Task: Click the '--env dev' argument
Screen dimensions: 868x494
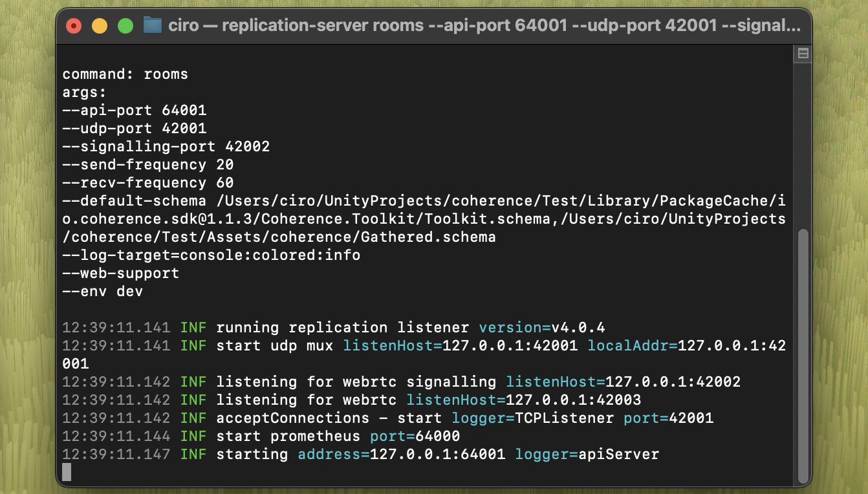Action: pos(102,292)
